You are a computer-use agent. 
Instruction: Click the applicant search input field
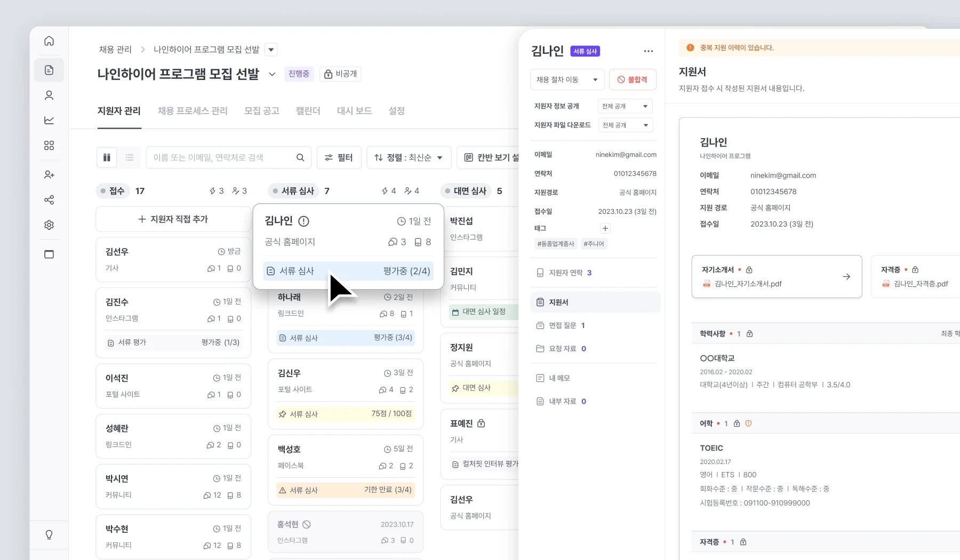pos(221,157)
